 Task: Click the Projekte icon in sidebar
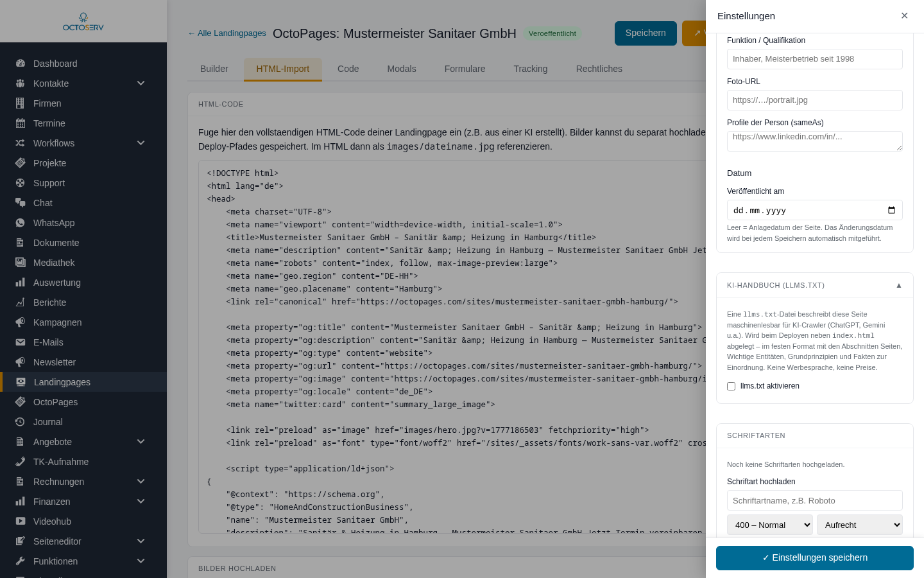21,163
